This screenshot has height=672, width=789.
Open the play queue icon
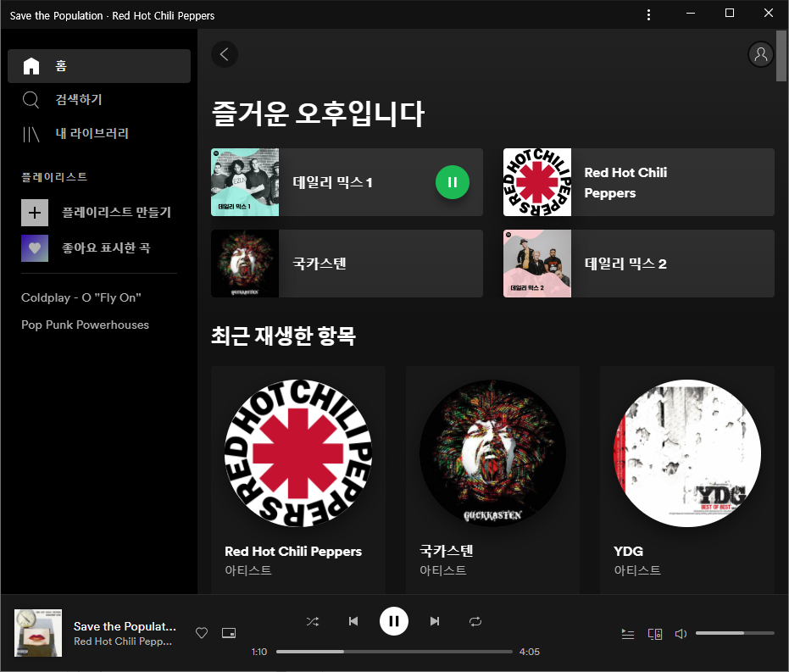click(627, 634)
